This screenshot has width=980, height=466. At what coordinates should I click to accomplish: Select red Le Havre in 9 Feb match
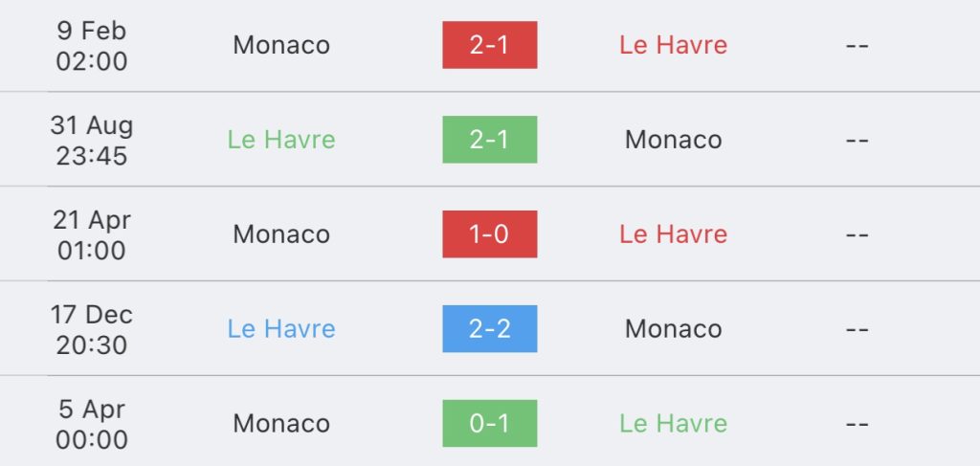[x=673, y=45]
